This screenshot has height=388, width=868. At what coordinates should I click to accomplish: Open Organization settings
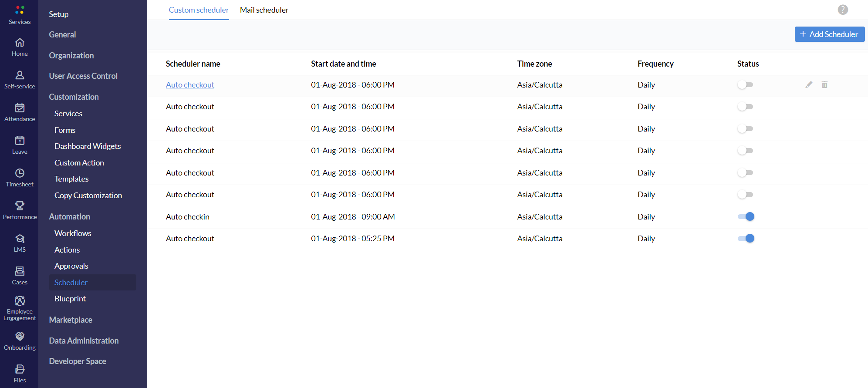[71, 56]
